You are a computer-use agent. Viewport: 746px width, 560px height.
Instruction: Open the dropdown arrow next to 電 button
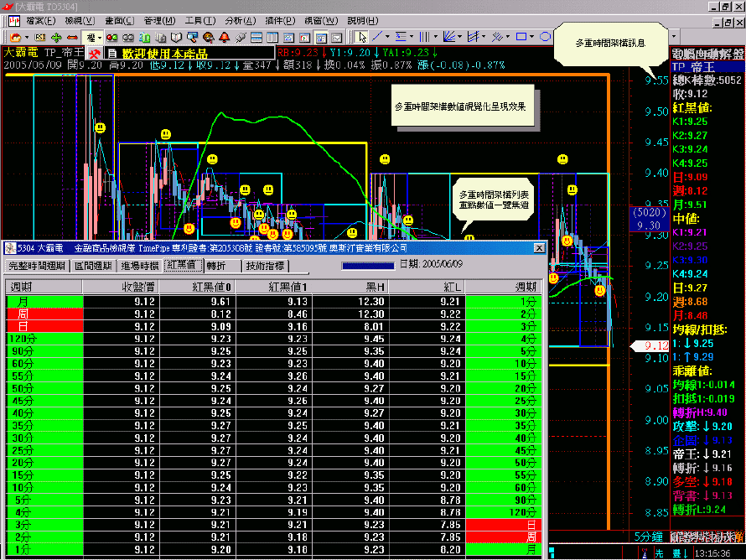click(100, 37)
